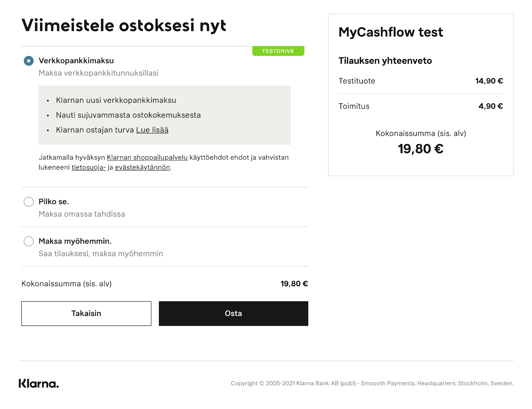Open the tietosuoja- privacy link

(88, 167)
